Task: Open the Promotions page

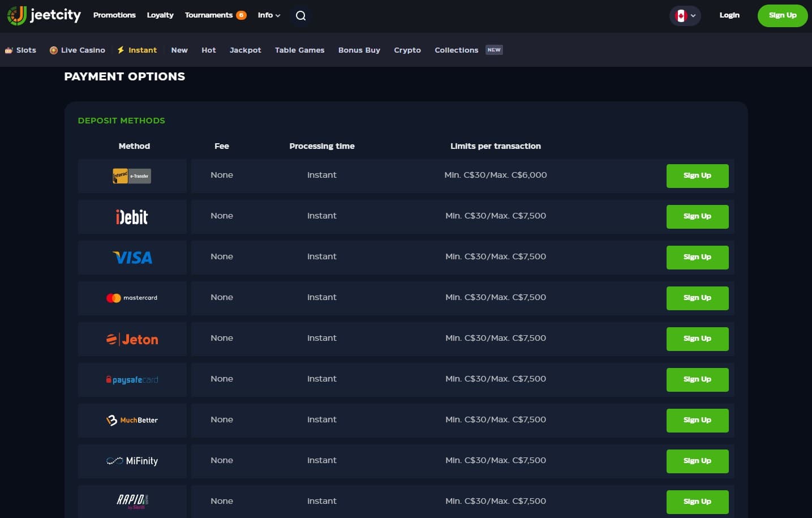Action: pyautogui.click(x=114, y=15)
